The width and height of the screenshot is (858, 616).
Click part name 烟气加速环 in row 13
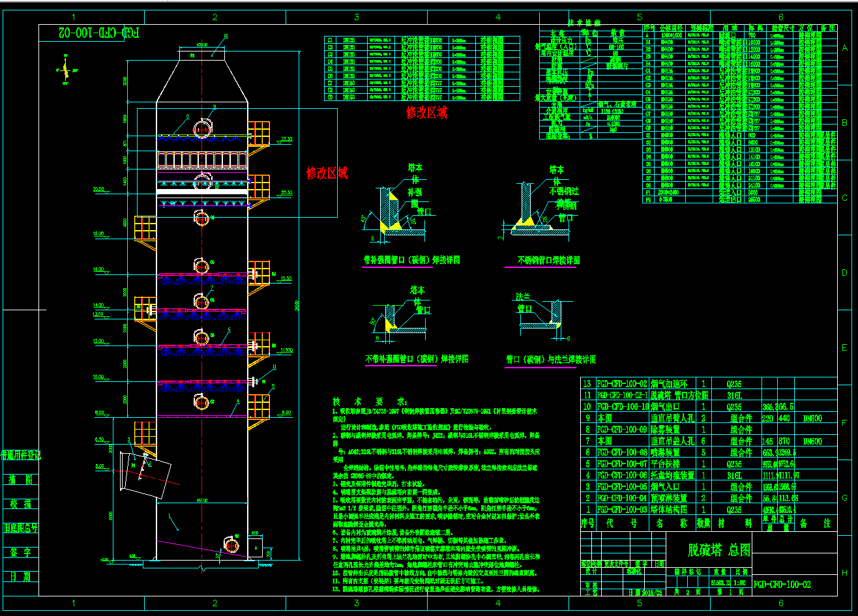click(x=668, y=383)
